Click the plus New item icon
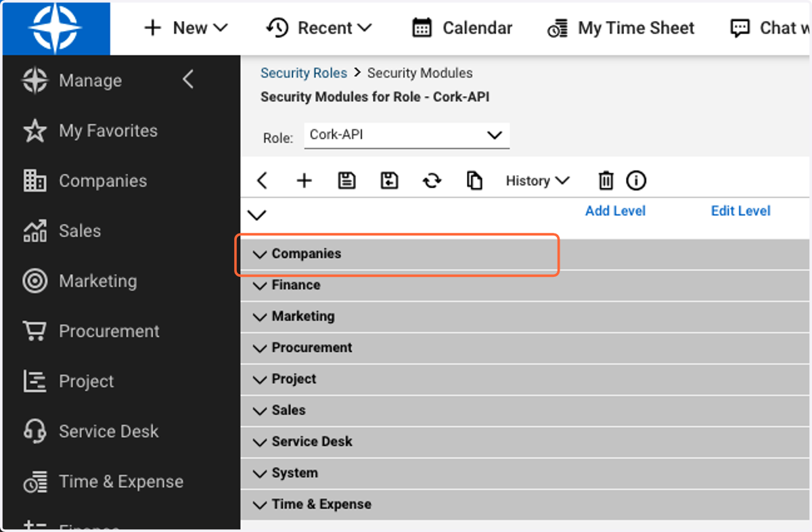 tap(304, 181)
